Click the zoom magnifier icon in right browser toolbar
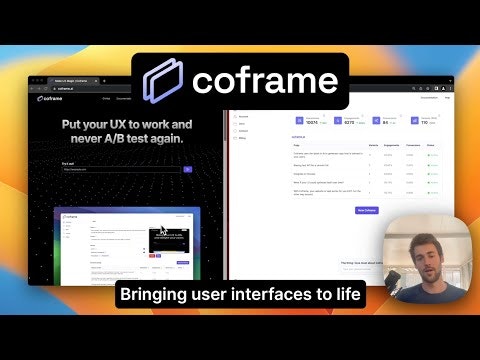The image size is (480, 360). [414, 89]
